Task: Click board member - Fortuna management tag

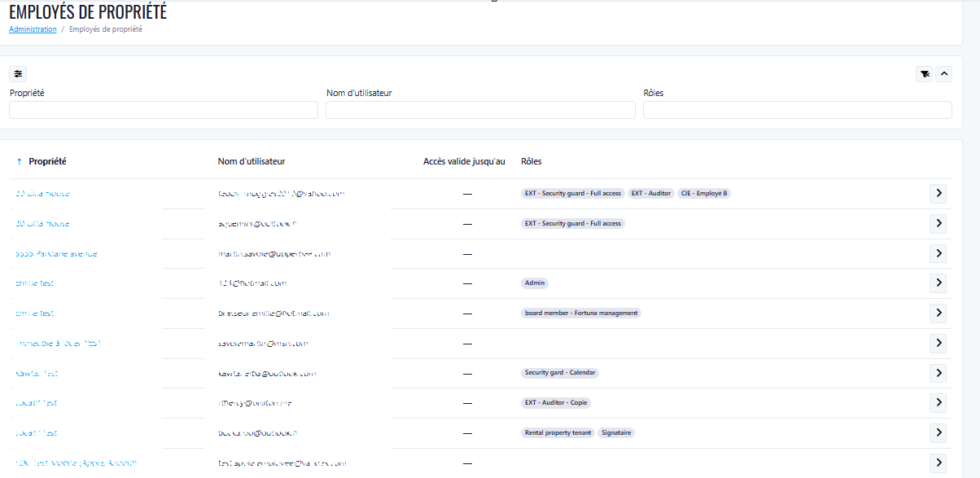Action: pos(581,313)
